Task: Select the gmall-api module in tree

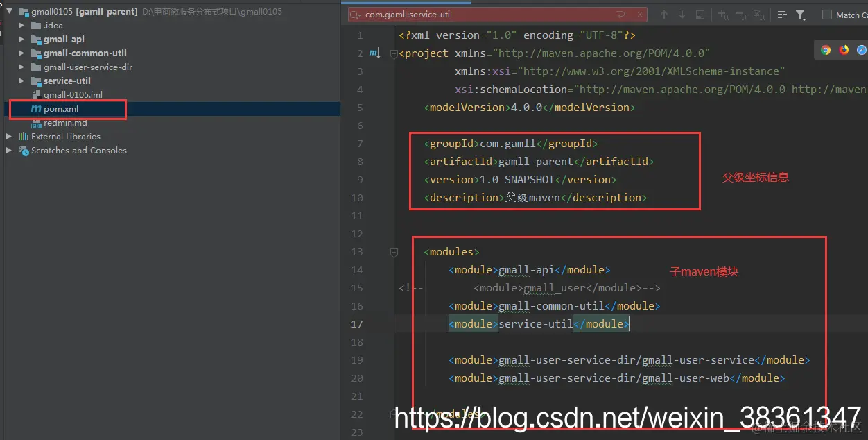Action: 64,40
